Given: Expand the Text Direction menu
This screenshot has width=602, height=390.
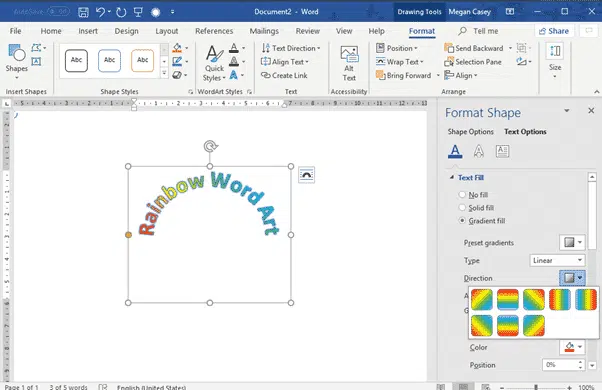Looking at the screenshot, I should pos(291,48).
